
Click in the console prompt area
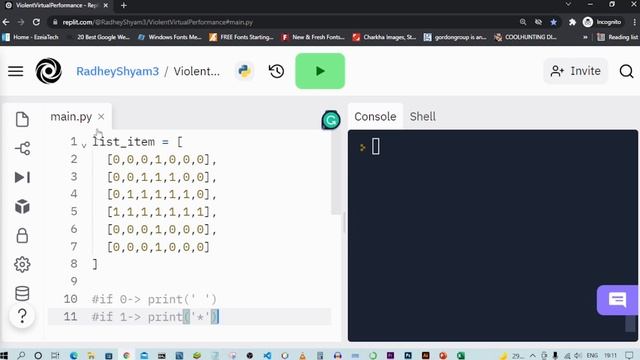coord(376,147)
